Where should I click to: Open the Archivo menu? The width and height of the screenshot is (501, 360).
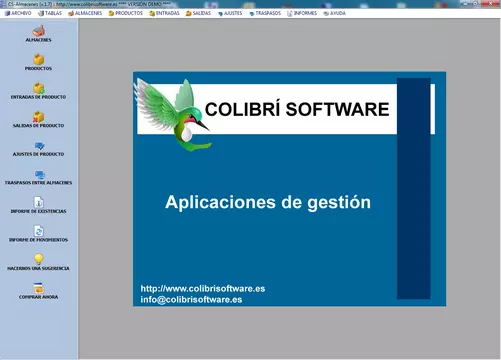pos(18,13)
